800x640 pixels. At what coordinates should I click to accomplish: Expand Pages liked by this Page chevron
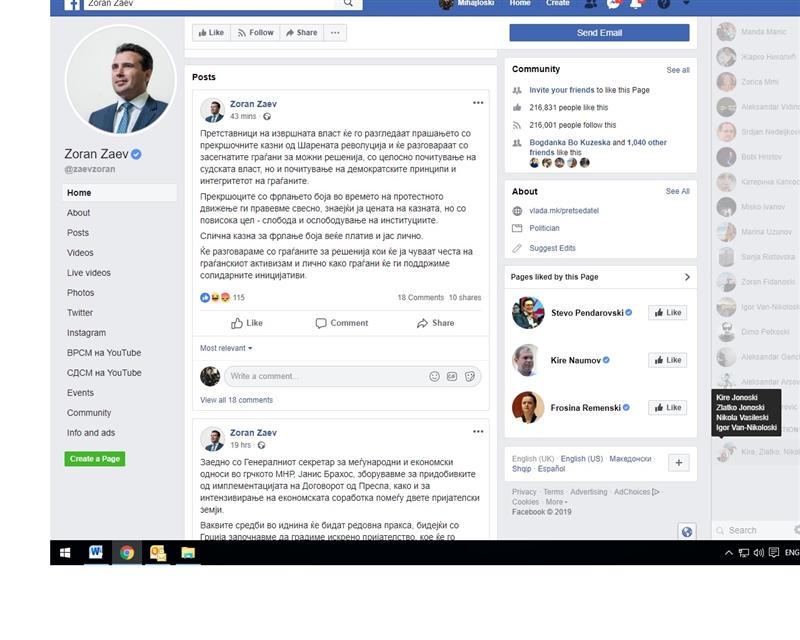[x=687, y=277]
